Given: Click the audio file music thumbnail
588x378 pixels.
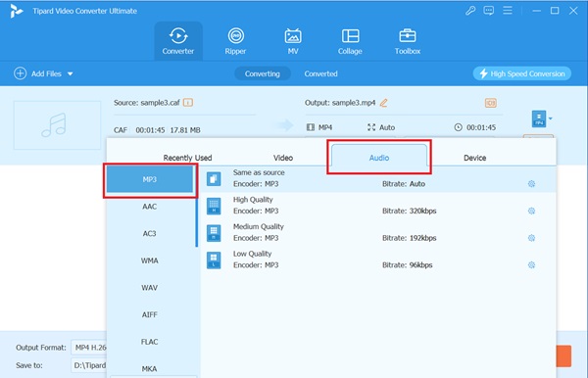Looking at the screenshot, I should (58, 125).
